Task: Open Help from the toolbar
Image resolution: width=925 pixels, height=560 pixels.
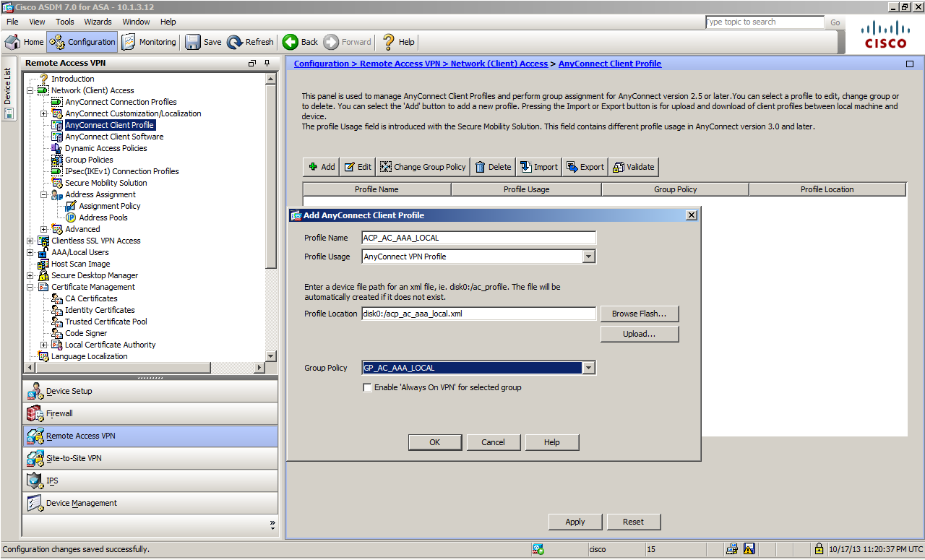Action: pos(398,42)
